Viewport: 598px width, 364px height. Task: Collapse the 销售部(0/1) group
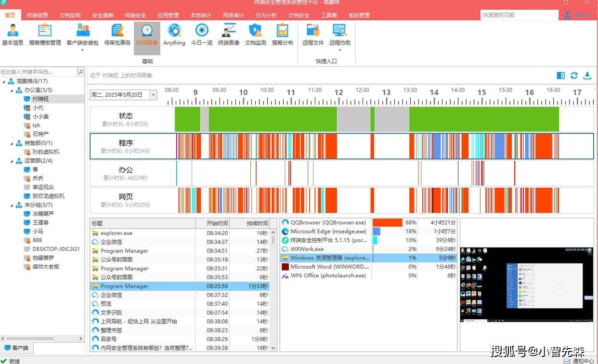coord(12,143)
